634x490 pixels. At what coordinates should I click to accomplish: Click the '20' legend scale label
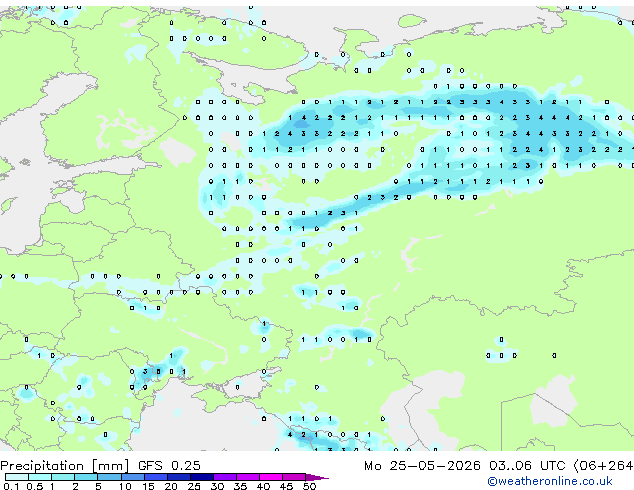pyautogui.click(x=171, y=486)
